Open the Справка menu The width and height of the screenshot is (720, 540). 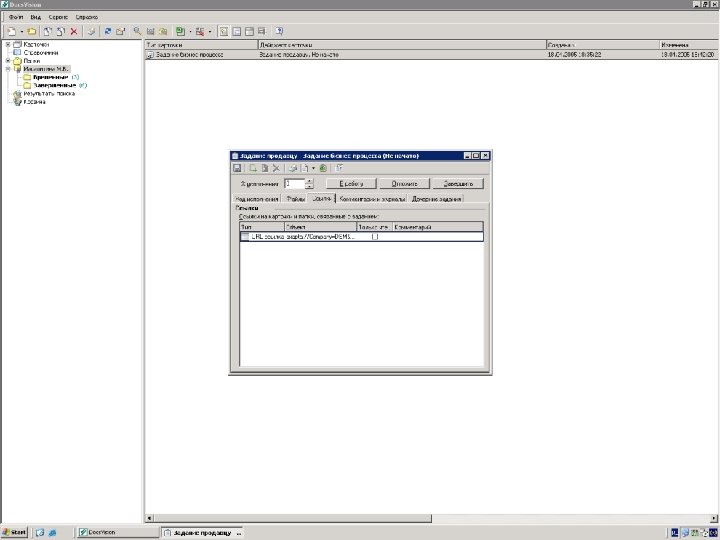[87, 17]
